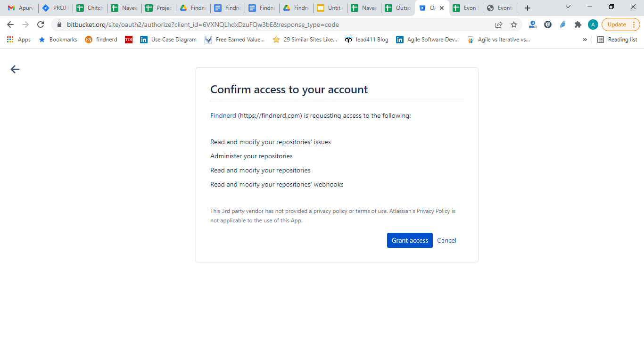The image size is (644, 343).
Task: Reload the current page
Action: (41, 24)
